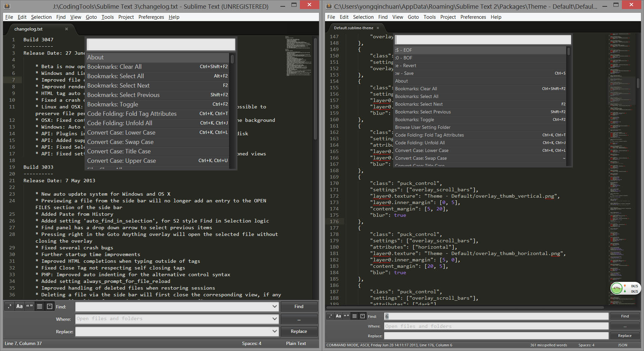This screenshot has height=351, width=644.
Task: Click the ... browse button in left window
Action: pyautogui.click(x=299, y=319)
